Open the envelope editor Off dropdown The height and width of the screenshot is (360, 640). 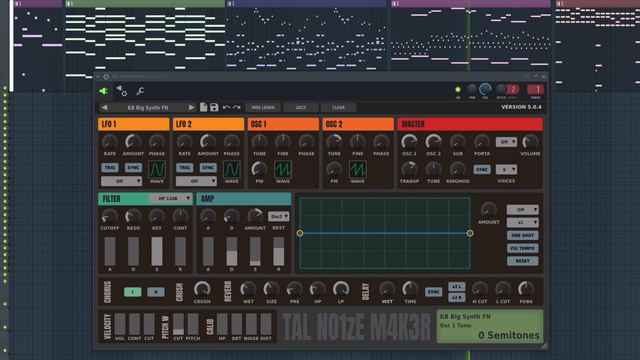point(522,210)
